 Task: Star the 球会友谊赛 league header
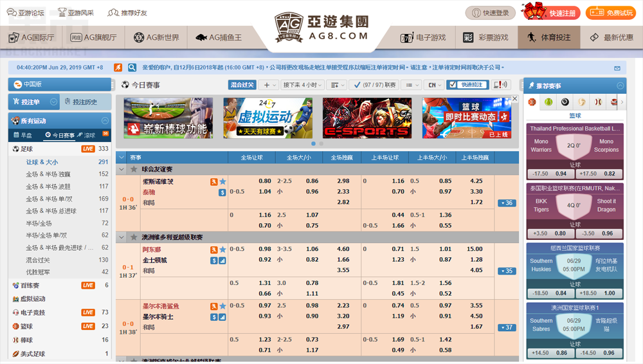[134, 169]
